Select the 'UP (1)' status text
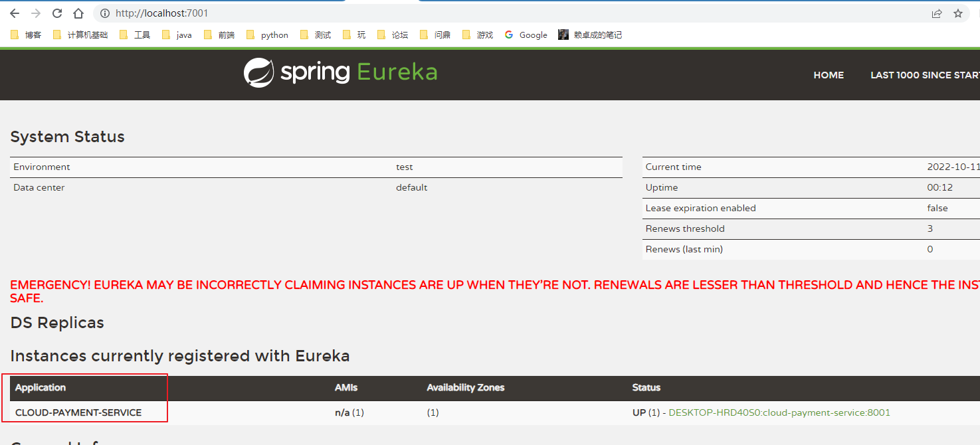 [x=646, y=412]
